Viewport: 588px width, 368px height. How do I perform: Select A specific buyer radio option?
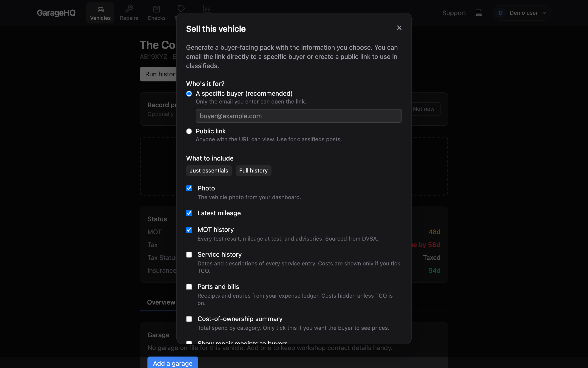coord(189,94)
